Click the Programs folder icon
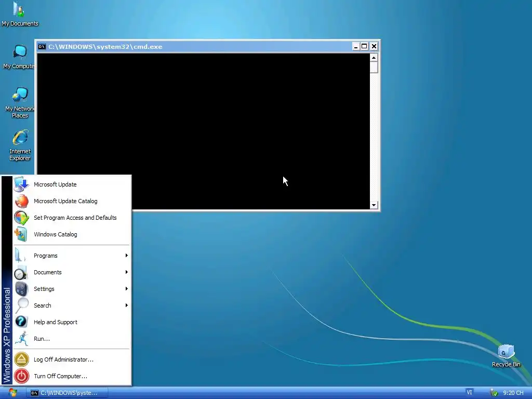 tap(20, 256)
